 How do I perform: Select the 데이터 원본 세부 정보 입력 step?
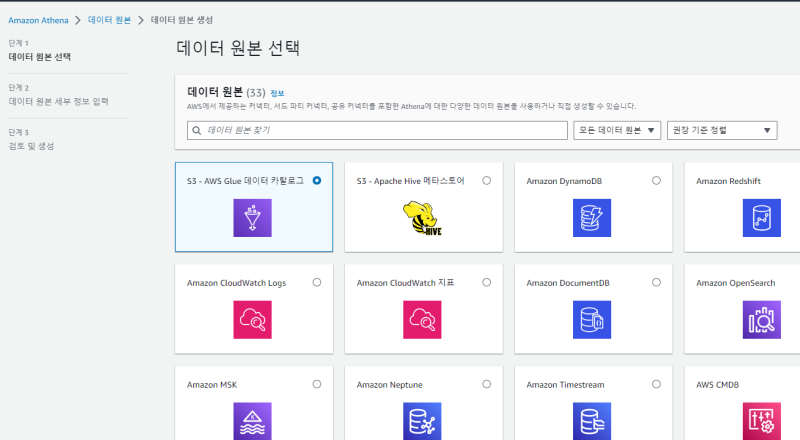click(59, 101)
